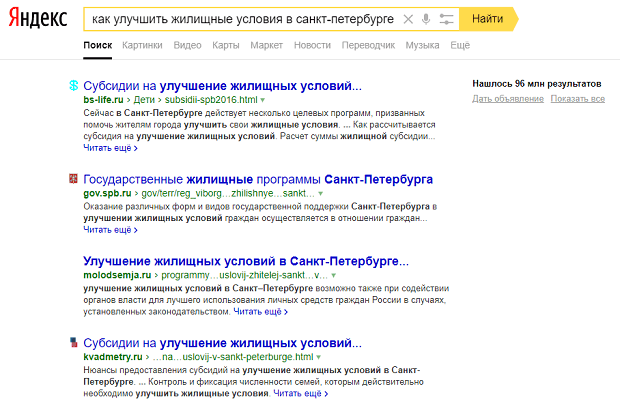Expand dropdown arrow next to gov.spb.ru URL
Viewport: 620px width, 412px height.
coord(321,194)
